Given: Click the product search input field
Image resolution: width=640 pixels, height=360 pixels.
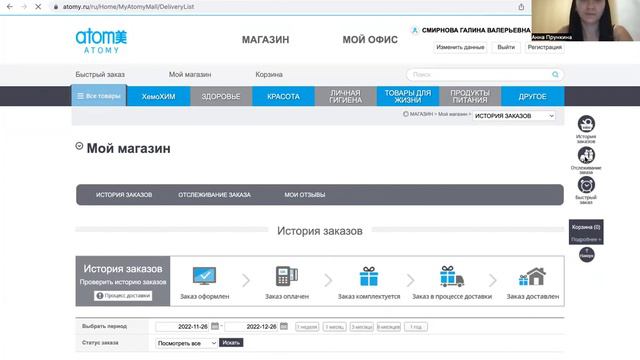Looking at the screenshot, I should 480,74.
